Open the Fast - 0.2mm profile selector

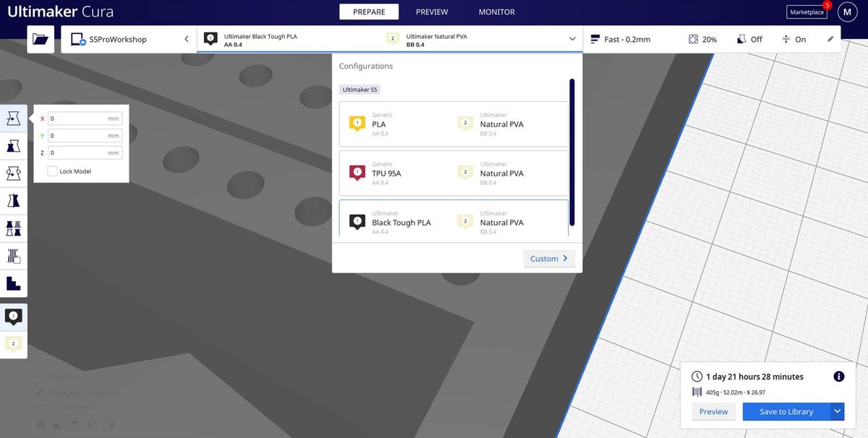[621, 39]
